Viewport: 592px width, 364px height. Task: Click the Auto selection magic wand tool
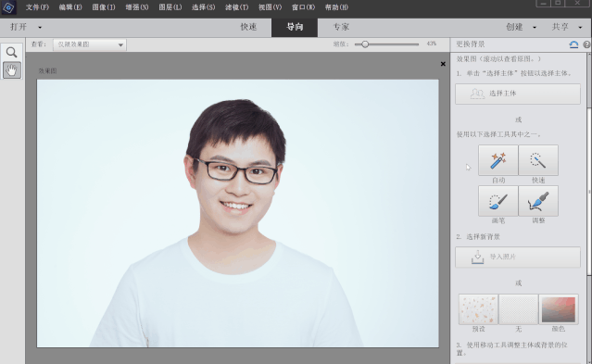click(x=498, y=160)
